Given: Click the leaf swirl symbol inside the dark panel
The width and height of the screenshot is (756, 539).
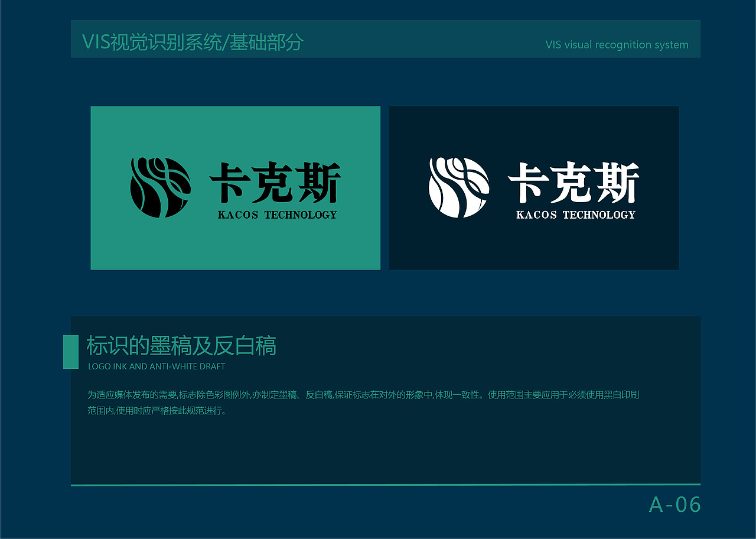Looking at the screenshot, I should pos(458,188).
